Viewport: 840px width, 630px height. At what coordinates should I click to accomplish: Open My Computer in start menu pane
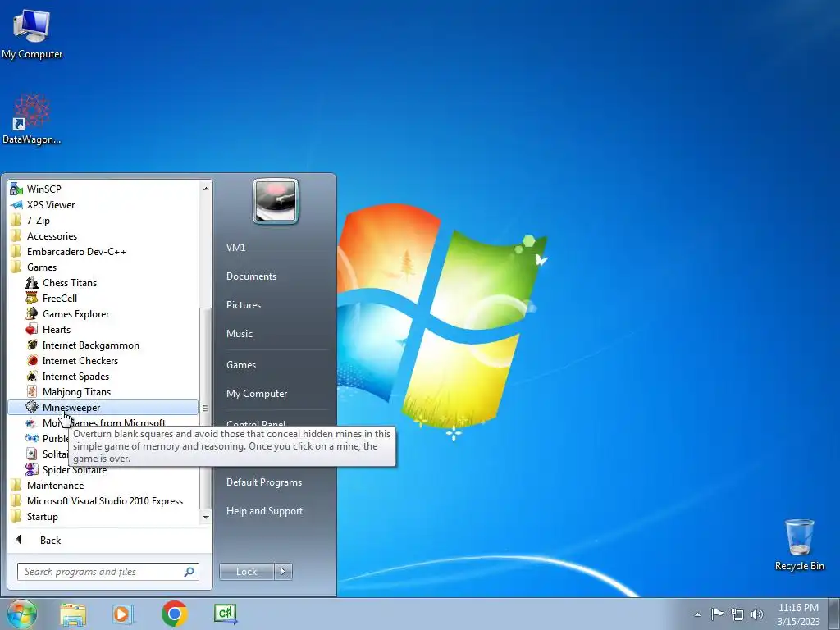257,394
